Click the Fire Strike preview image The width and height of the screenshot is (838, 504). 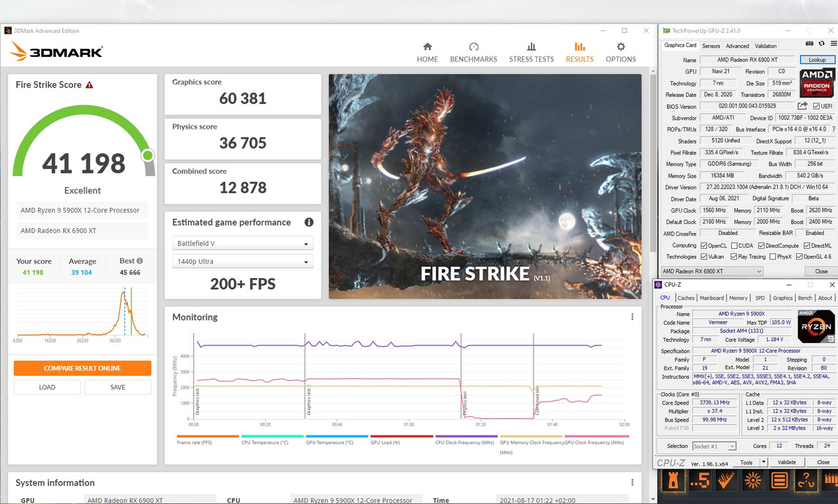click(485, 187)
